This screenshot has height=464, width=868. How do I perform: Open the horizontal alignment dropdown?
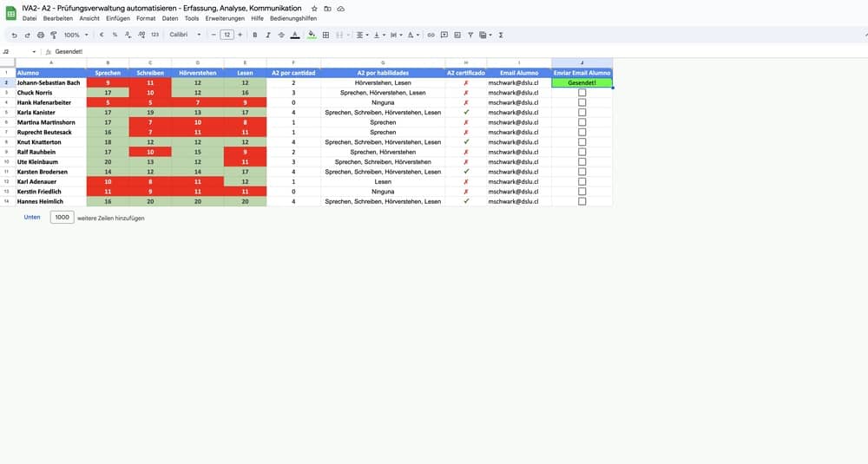362,35
